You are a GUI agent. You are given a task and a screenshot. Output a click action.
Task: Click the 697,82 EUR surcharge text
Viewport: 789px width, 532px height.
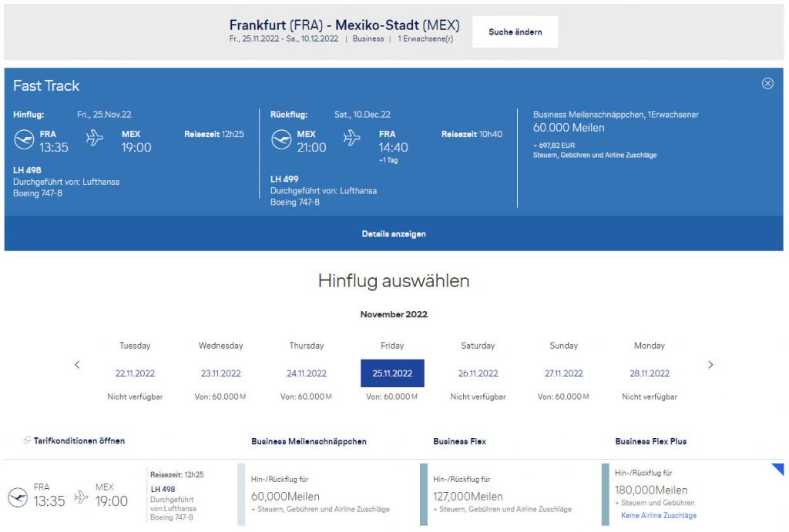[554, 146]
